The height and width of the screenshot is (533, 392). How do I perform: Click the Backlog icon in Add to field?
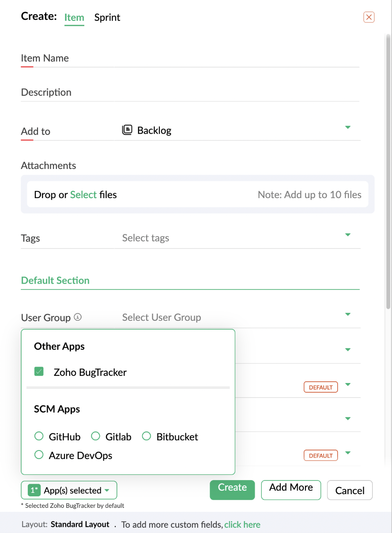coord(127,130)
